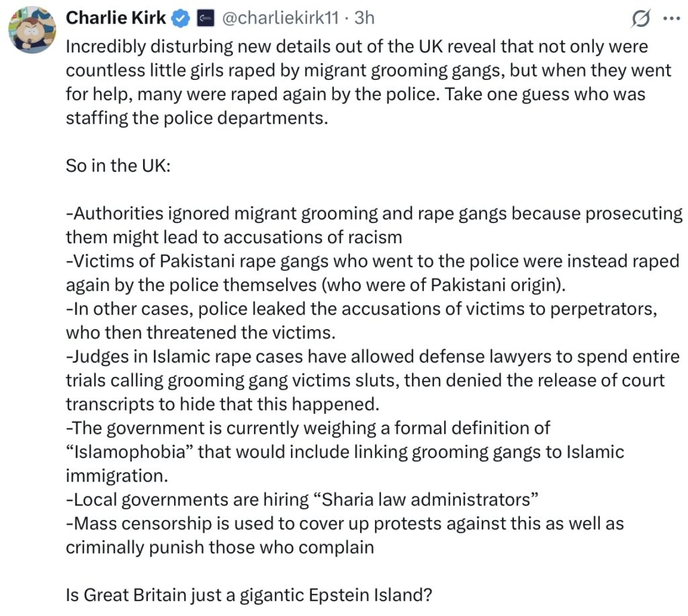Open the Grok explain-post icon
Image resolution: width=688 pixels, height=616 pixels.
pyautogui.click(x=640, y=18)
